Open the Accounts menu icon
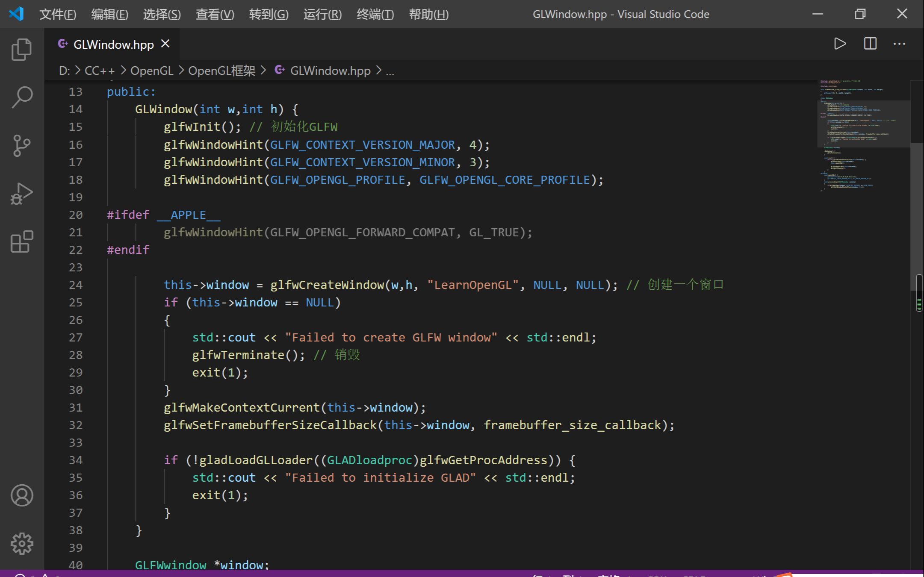This screenshot has width=924, height=577. (x=21, y=495)
